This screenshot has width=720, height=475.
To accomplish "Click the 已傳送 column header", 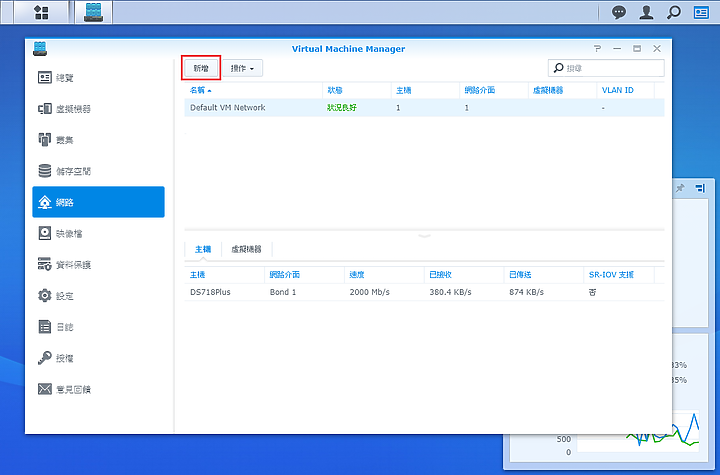I will tap(544, 275).
